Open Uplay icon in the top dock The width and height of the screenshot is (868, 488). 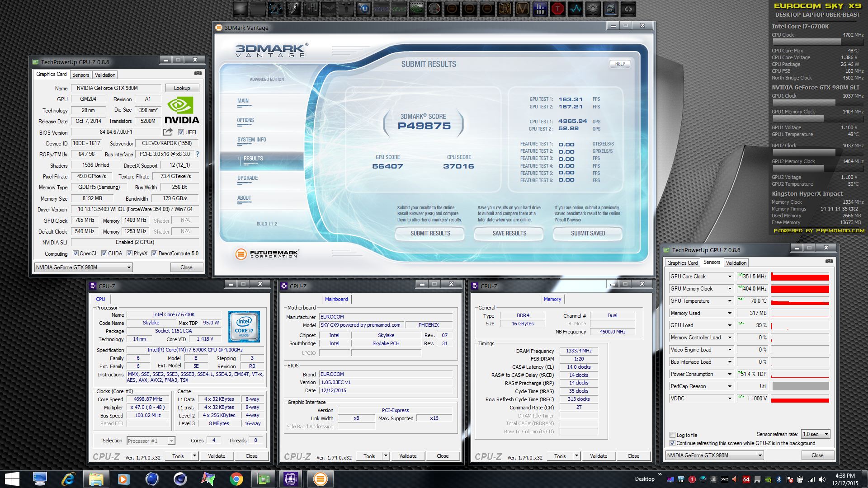tap(364, 8)
